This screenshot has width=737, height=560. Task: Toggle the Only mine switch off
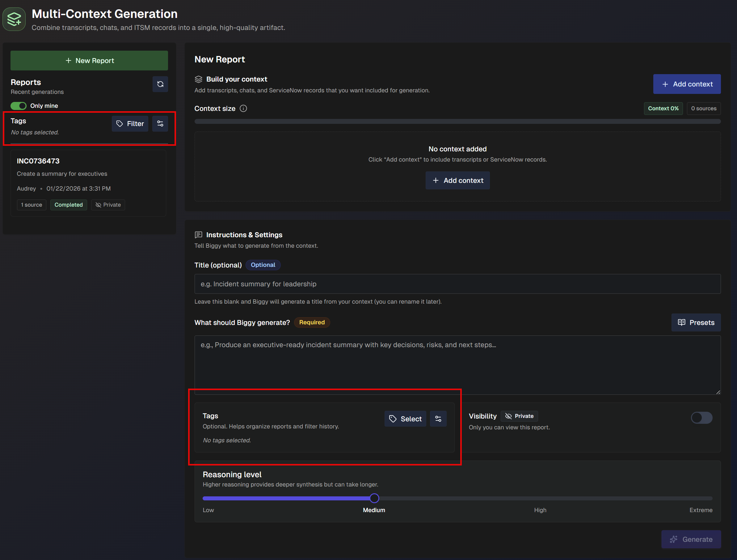18,106
